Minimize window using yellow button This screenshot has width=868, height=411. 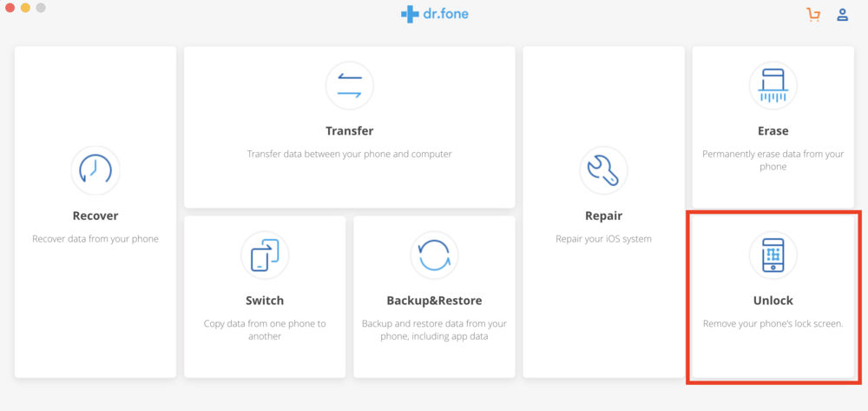[25, 8]
